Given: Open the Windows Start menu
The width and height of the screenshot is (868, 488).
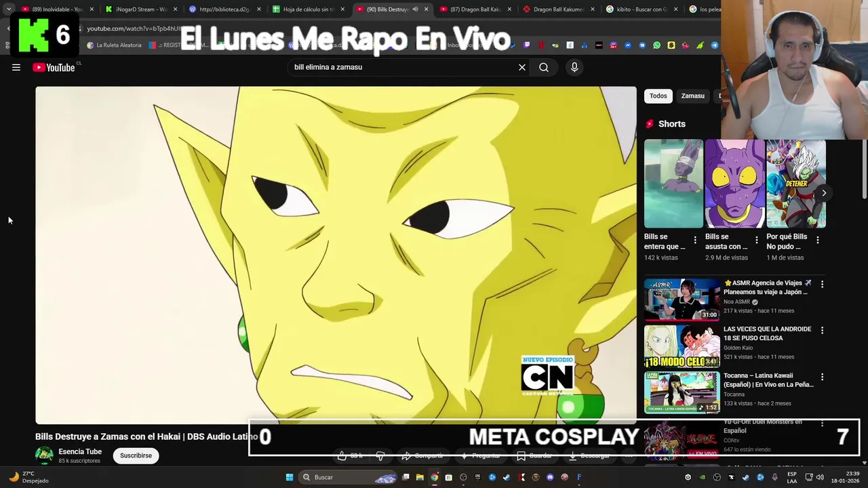Looking at the screenshot, I should point(290,477).
